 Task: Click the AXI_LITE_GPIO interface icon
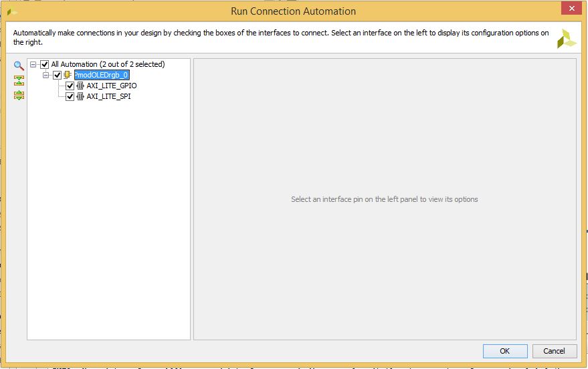click(x=80, y=86)
